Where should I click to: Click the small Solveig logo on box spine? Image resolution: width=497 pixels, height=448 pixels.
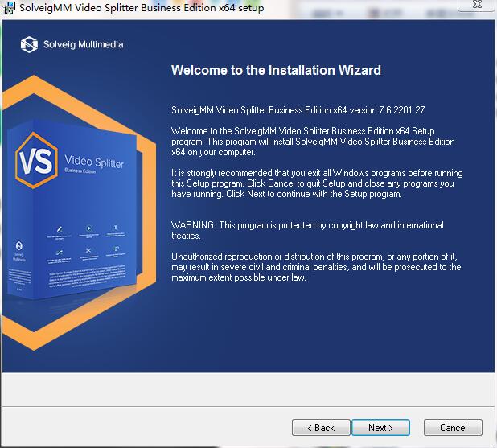[19, 245]
